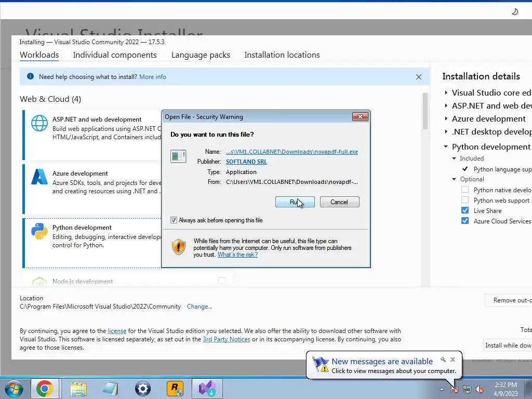The width and height of the screenshot is (532, 399).
Task: Open the 'What's the risk?' link
Action: click(237, 255)
